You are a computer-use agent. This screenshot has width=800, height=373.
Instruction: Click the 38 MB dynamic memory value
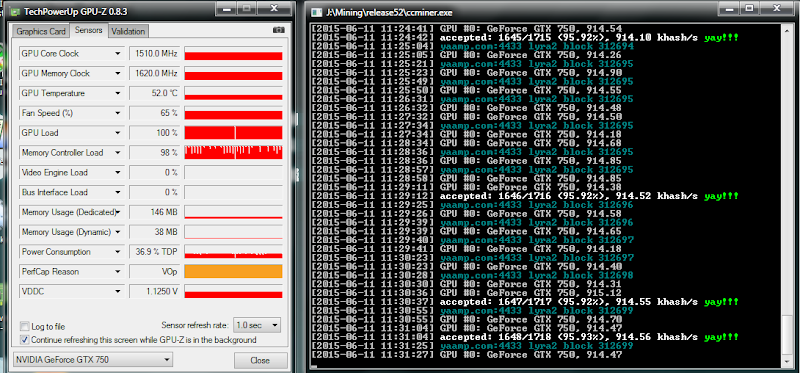click(155, 232)
